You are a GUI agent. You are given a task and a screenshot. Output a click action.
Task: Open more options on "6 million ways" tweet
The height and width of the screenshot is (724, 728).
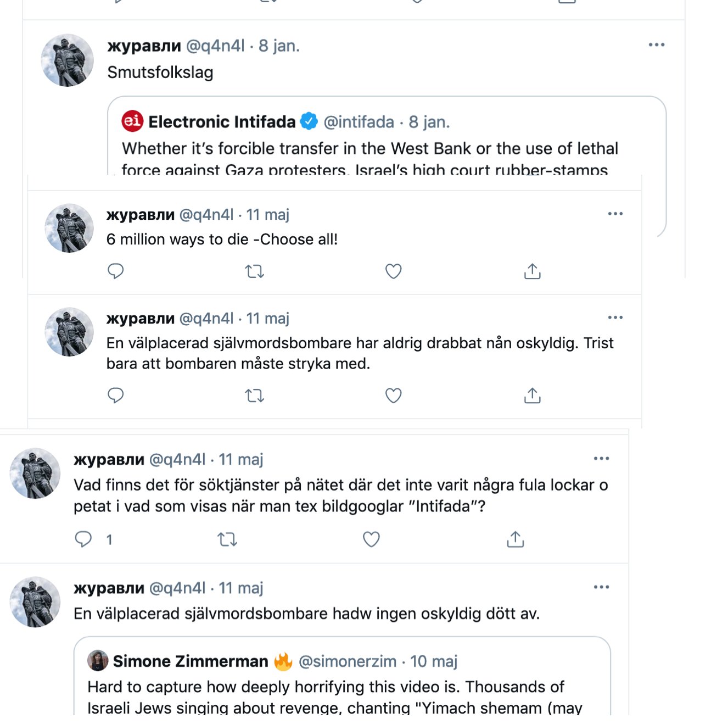tap(615, 214)
